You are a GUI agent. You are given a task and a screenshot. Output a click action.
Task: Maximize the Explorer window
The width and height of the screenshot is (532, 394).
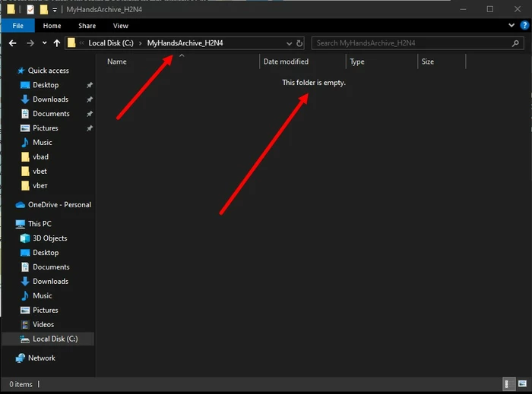[x=490, y=9]
